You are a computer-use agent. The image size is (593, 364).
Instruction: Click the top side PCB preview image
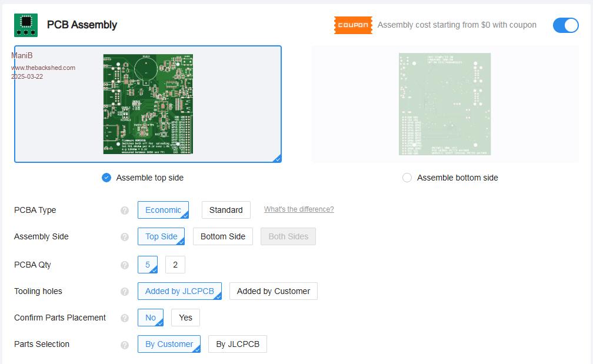[x=148, y=104]
